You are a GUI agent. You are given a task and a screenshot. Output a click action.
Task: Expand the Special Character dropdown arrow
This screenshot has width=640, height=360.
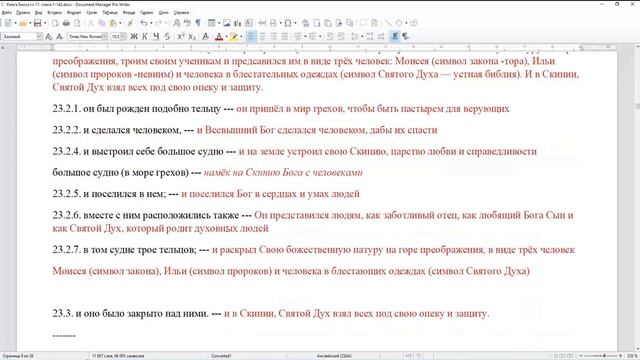[x=295, y=23]
